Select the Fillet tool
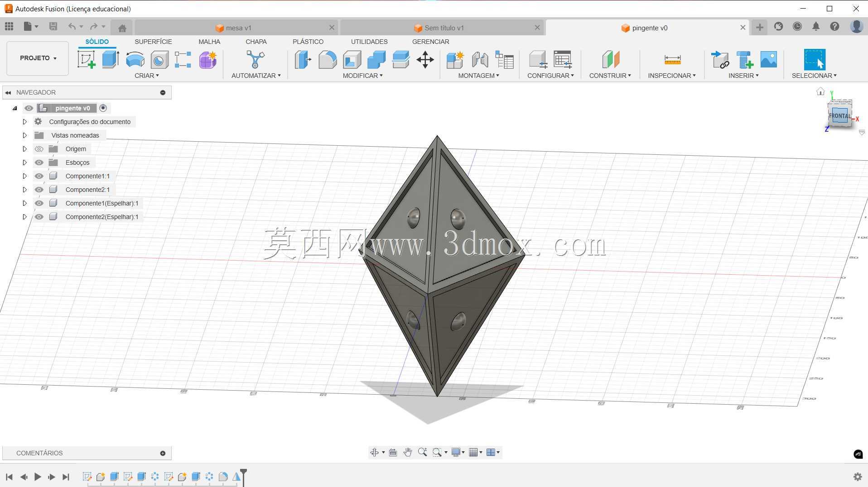The height and width of the screenshot is (487, 868). point(328,60)
